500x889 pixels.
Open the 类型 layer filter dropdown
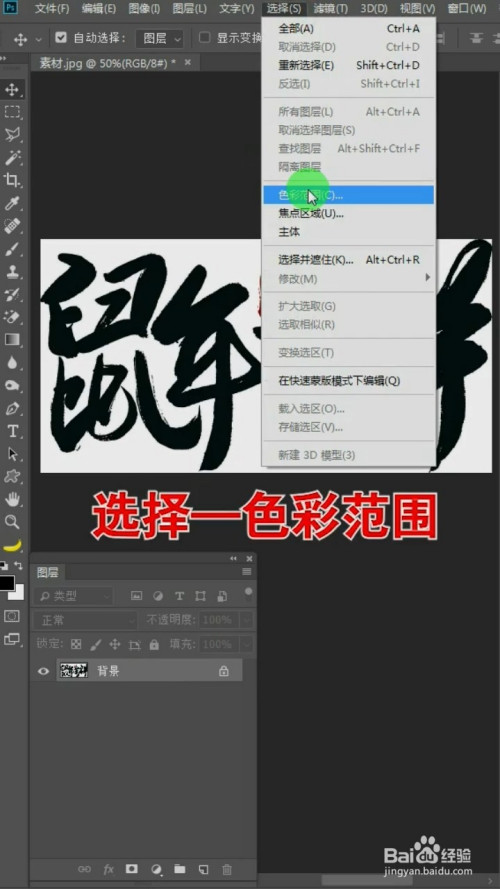point(73,596)
